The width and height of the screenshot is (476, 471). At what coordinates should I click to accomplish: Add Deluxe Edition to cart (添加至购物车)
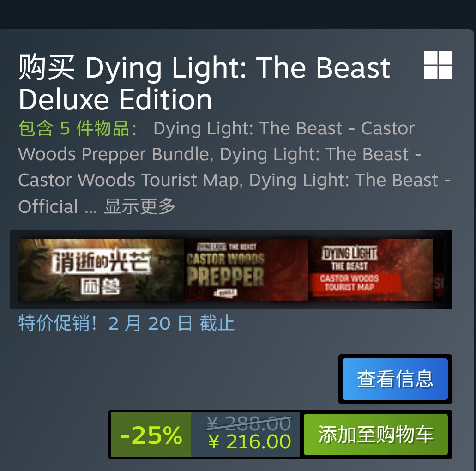pos(375,434)
